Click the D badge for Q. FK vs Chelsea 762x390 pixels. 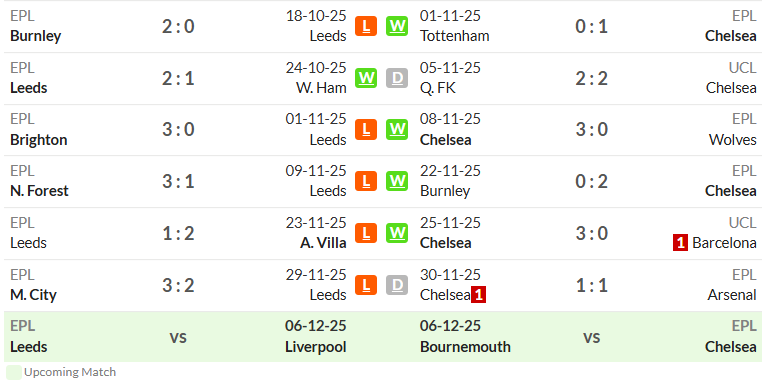(x=397, y=78)
